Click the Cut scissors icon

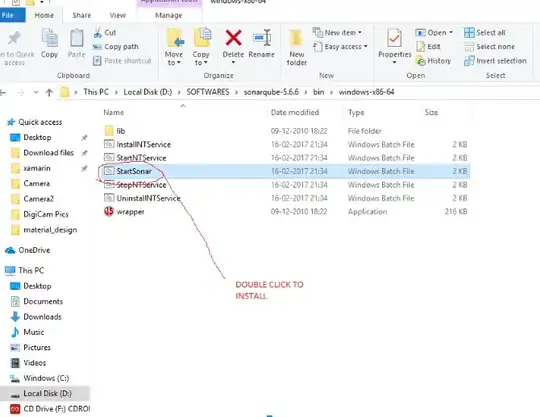click(98, 33)
